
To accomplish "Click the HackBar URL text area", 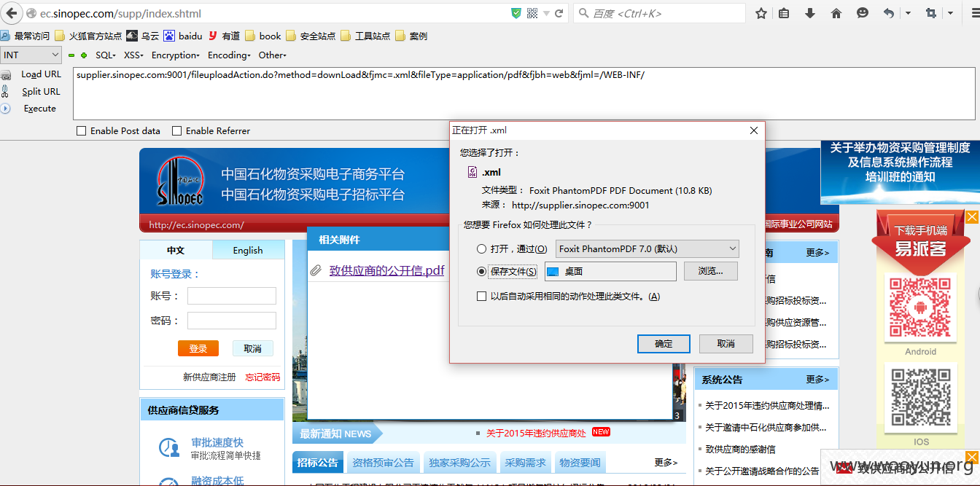I will [524, 93].
